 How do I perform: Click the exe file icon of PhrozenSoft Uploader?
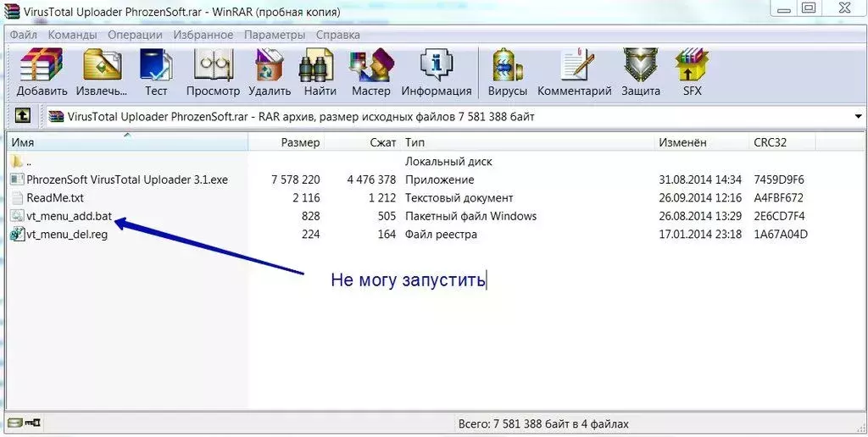pyautogui.click(x=18, y=180)
